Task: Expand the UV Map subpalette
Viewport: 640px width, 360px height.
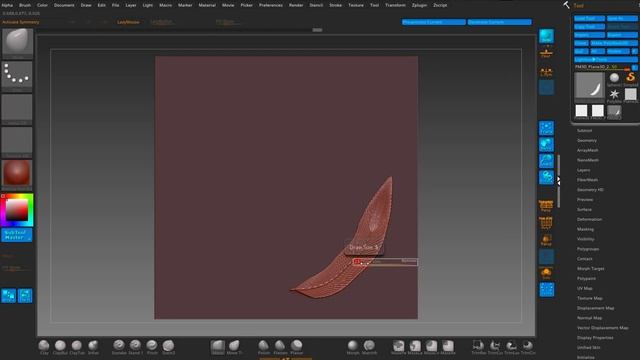Action: tap(584, 288)
